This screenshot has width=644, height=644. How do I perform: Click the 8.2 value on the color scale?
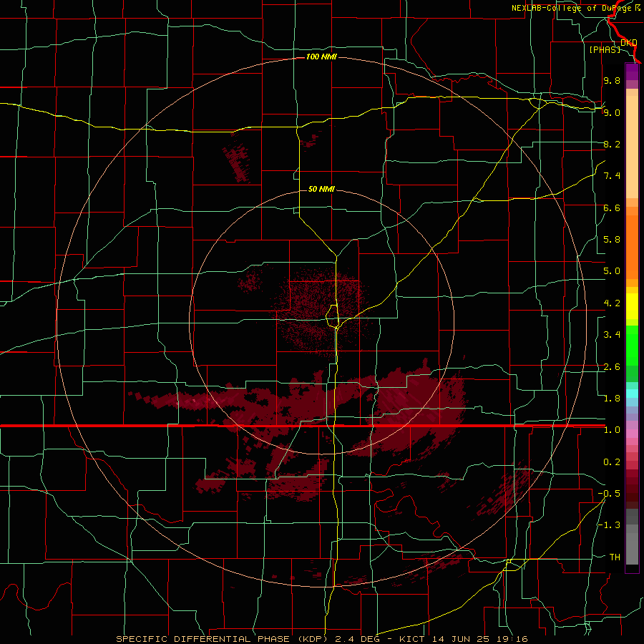click(x=612, y=144)
